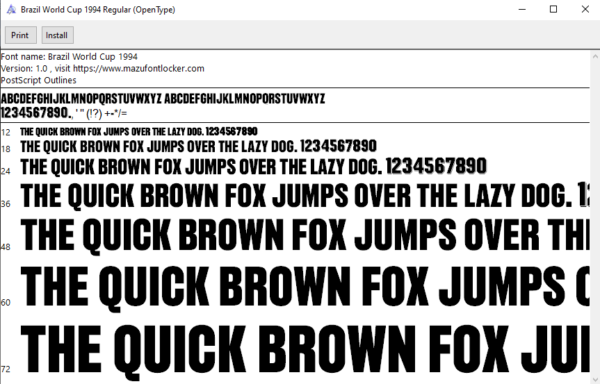Click the size label '72'
This screenshot has width=600, height=384.
[6, 369]
